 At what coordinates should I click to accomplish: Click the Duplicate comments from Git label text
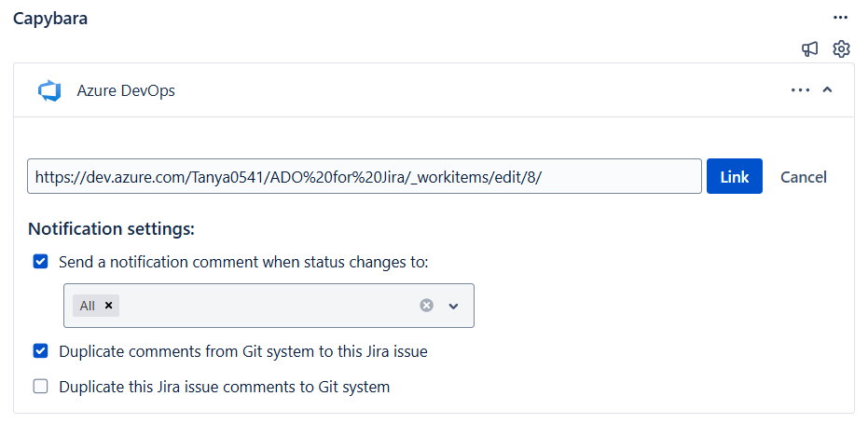point(242,351)
